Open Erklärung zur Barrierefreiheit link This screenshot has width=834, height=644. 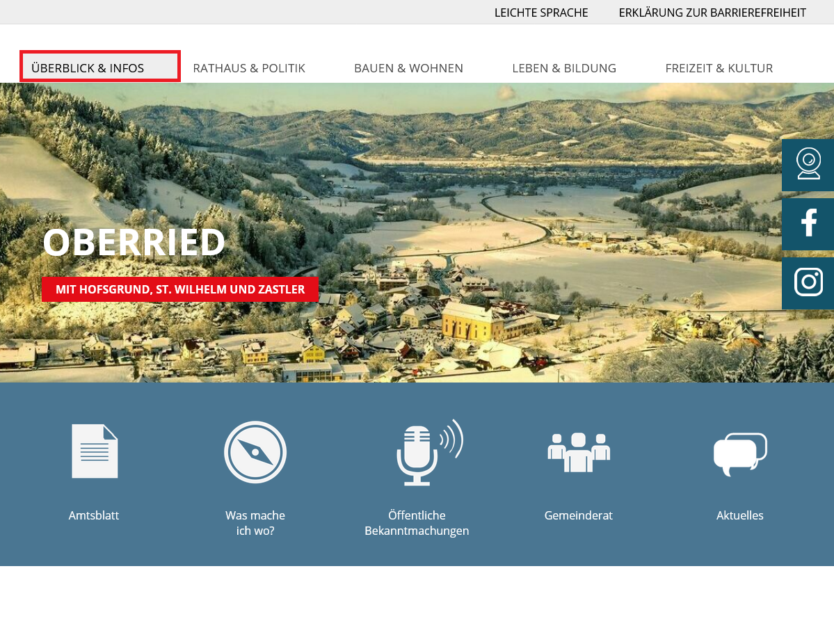pyautogui.click(x=712, y=13)
